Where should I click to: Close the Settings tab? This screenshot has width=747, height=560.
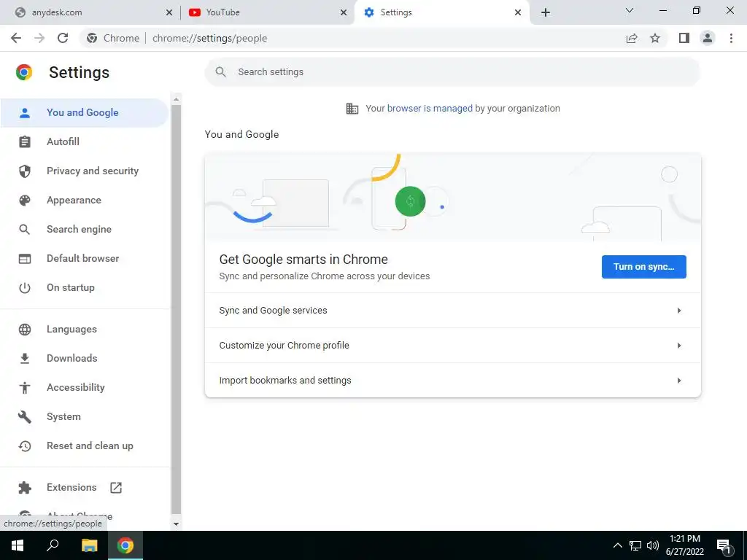point(518,12)
